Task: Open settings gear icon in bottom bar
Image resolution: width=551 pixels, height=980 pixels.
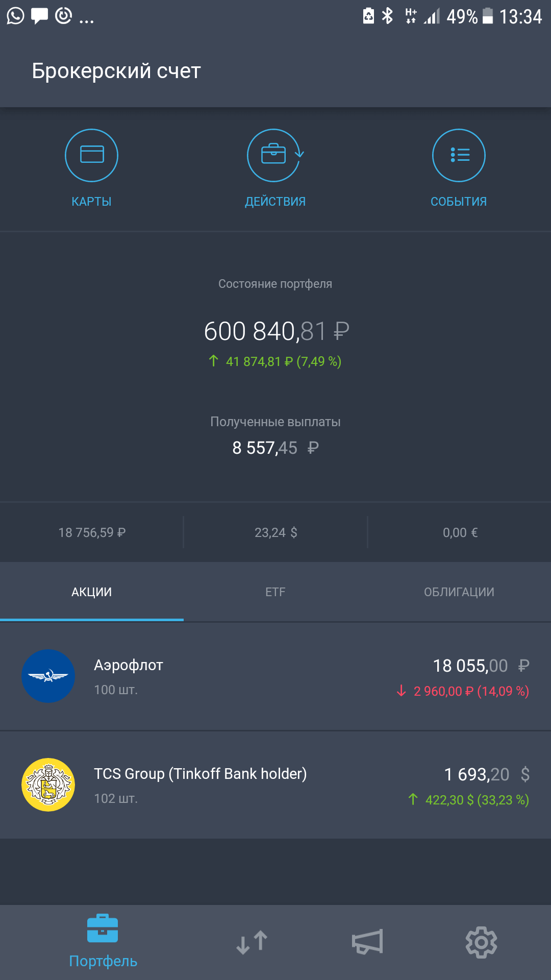Action: coord(481,942)
